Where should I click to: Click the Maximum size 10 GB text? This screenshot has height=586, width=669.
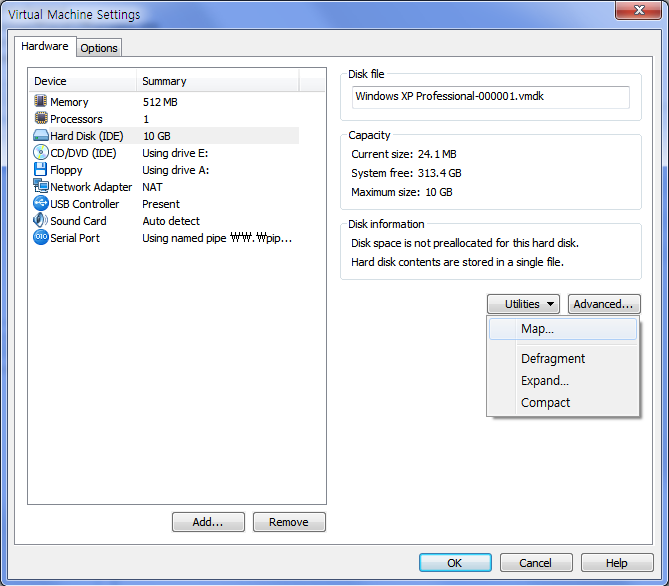coord(402,192)
